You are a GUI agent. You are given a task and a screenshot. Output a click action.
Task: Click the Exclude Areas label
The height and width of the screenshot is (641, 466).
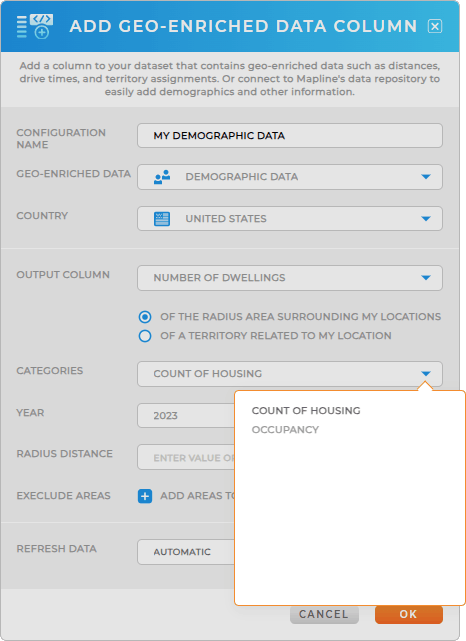[63, 496]
